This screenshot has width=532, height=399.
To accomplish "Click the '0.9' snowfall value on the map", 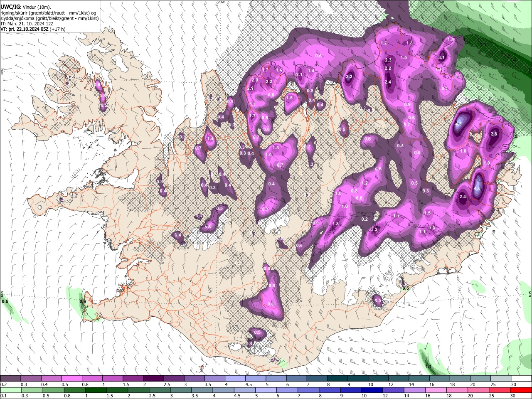I will click(407, 104).
